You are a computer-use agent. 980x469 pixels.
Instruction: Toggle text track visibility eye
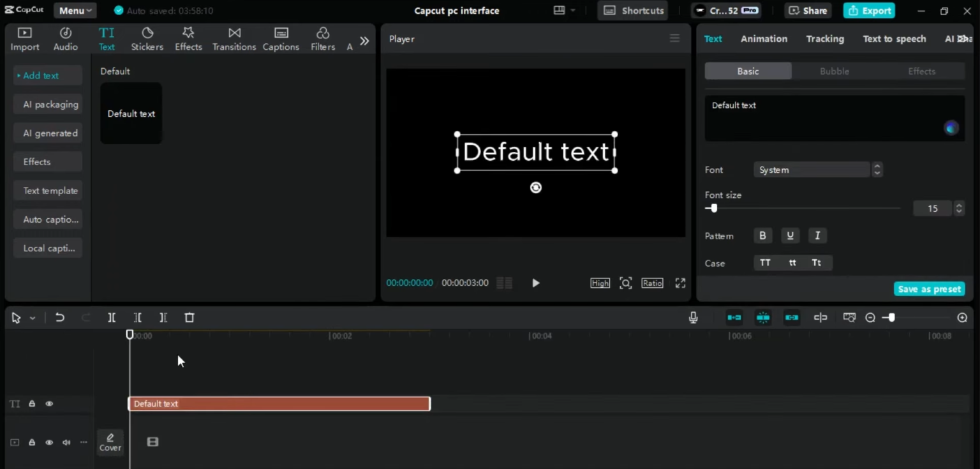click(49, 404)
